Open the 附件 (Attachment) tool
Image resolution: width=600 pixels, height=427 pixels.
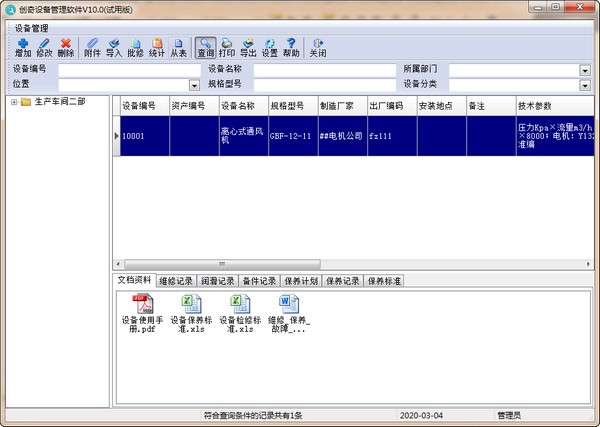[92, 46]
